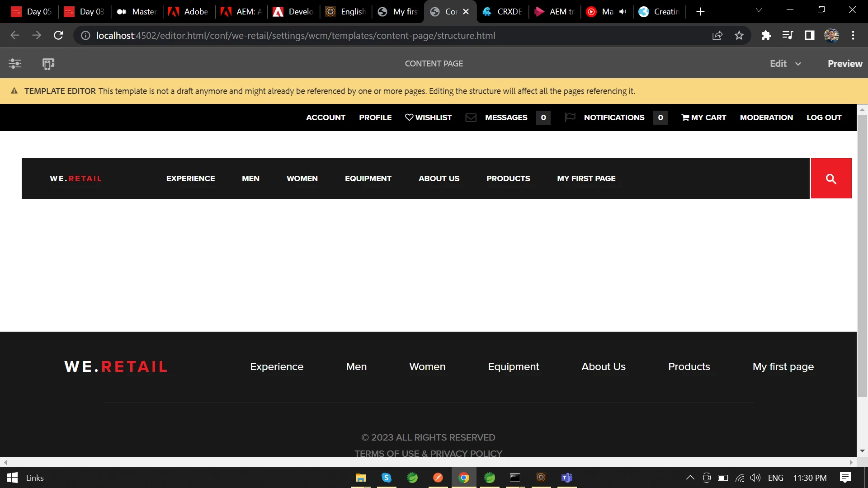Click the Preview button
Viewport: 868px width, 488px height.
pos(844,64)
